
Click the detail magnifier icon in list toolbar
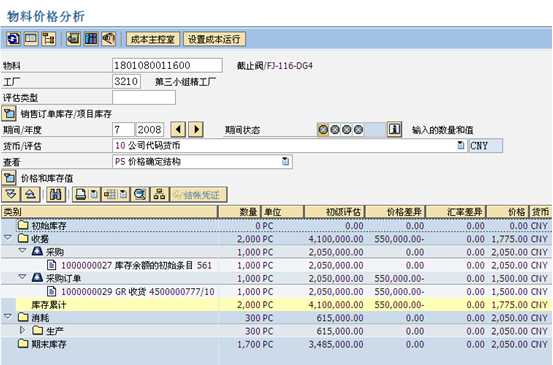pos(140,195)
